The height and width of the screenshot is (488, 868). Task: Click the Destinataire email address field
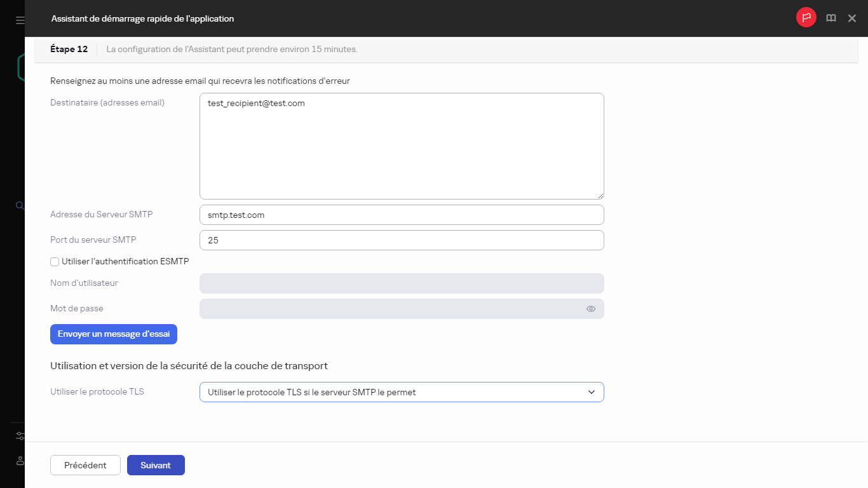click(x=402, y=146)
